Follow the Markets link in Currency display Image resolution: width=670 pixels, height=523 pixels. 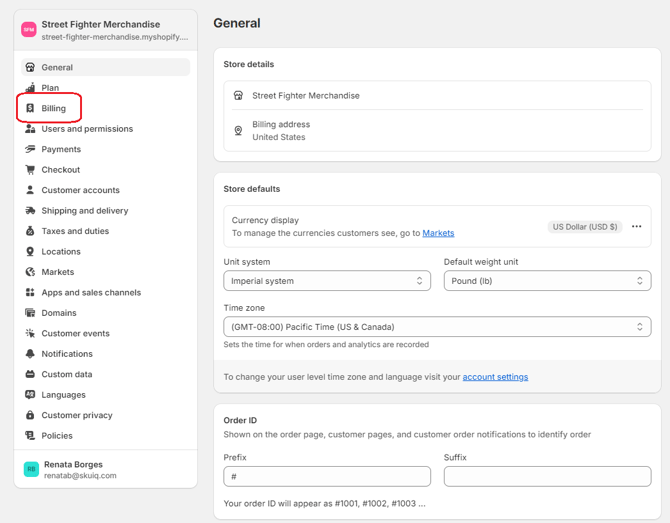(438, 233)
